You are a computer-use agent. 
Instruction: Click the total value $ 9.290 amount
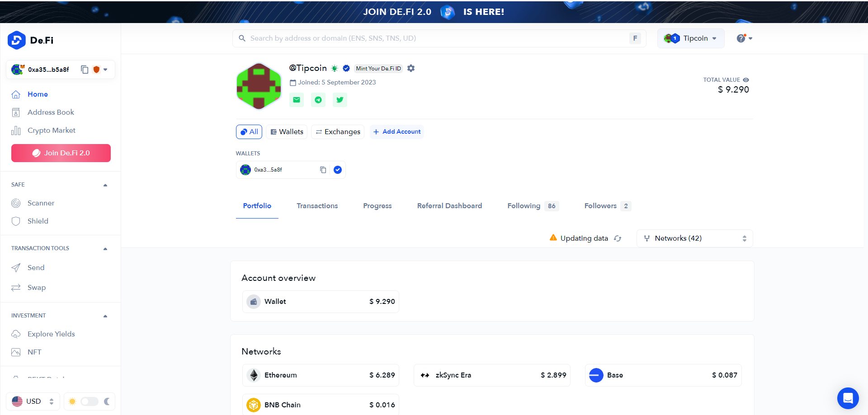[x=733, y=90]
